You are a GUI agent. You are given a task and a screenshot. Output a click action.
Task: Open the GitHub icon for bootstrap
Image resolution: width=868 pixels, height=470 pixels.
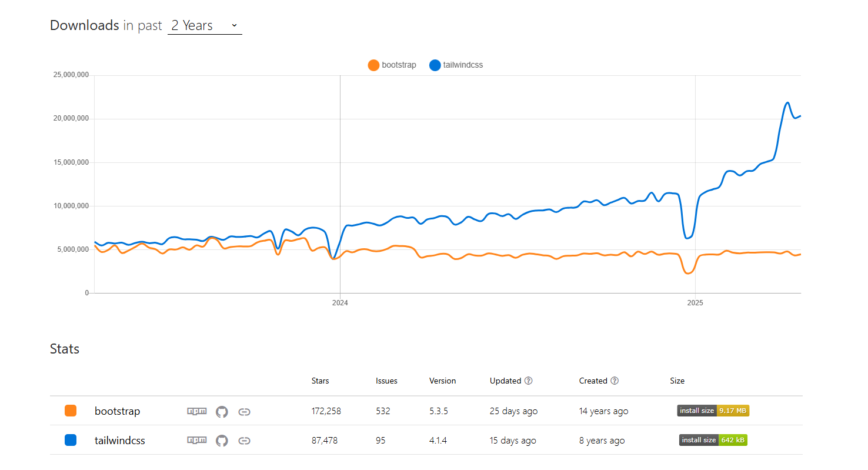pyautogui.click(x=222, y=412)
